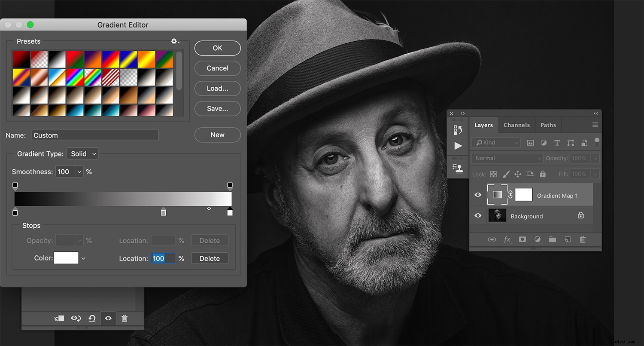Viewport: 644px width, 346px height.
Task: Click the New Adjustment Layer icon
Action: point(537,239)
